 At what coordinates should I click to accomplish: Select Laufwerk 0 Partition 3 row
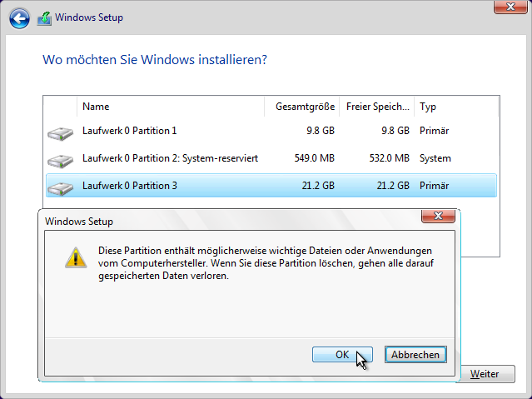point(271,186)
